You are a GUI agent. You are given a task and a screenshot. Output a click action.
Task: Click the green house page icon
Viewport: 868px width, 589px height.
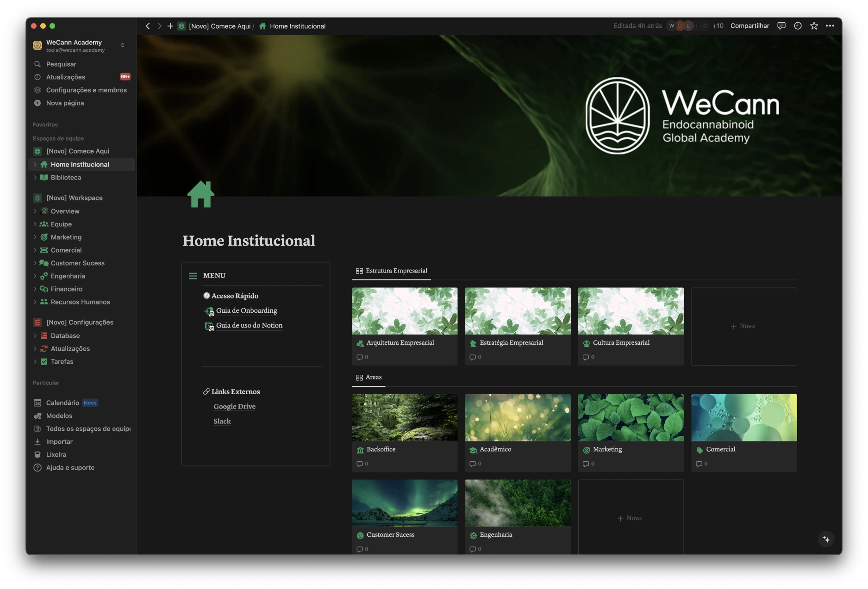(x=201, y=194)
